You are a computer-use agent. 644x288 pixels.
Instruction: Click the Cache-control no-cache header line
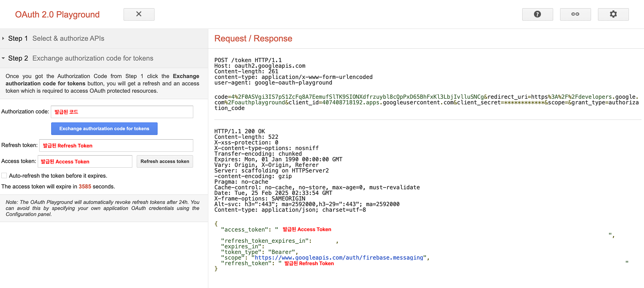[317, 187]
